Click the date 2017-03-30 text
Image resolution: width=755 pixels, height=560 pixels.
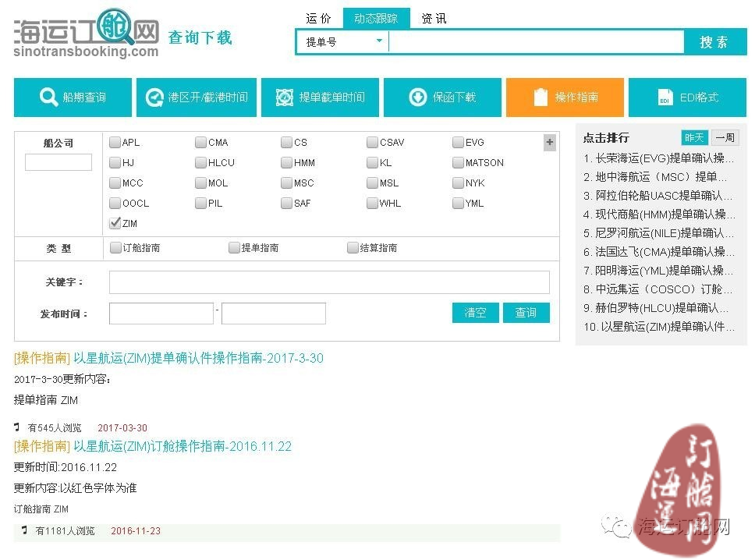click(x=122, y=427)
